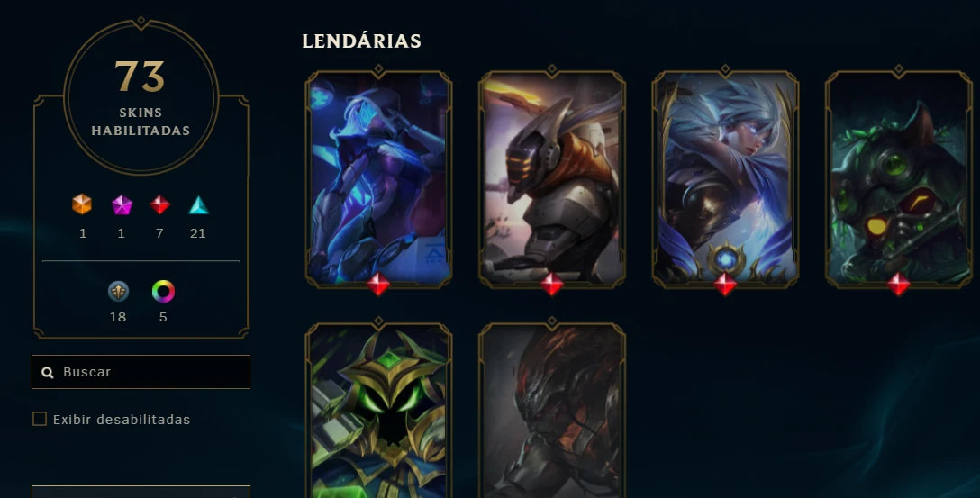Click the blue-gray legacy skins emblem icon
This screenshot has width=980, height=498.
pos(118,291)
